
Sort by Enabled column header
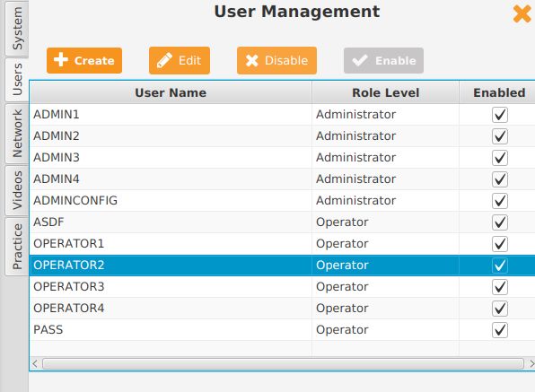pyautogui.click(x=499, y=92)
